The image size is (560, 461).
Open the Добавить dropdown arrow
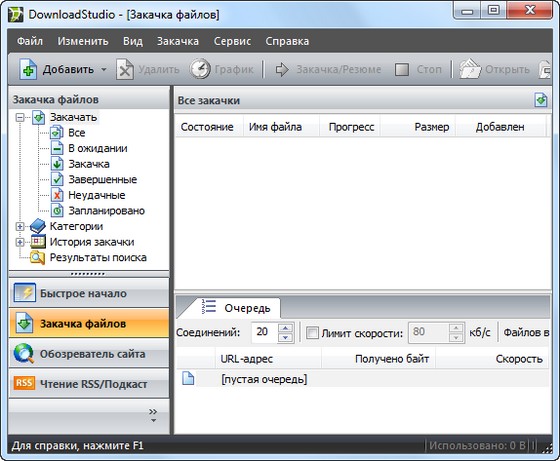(x=104, y=69)
